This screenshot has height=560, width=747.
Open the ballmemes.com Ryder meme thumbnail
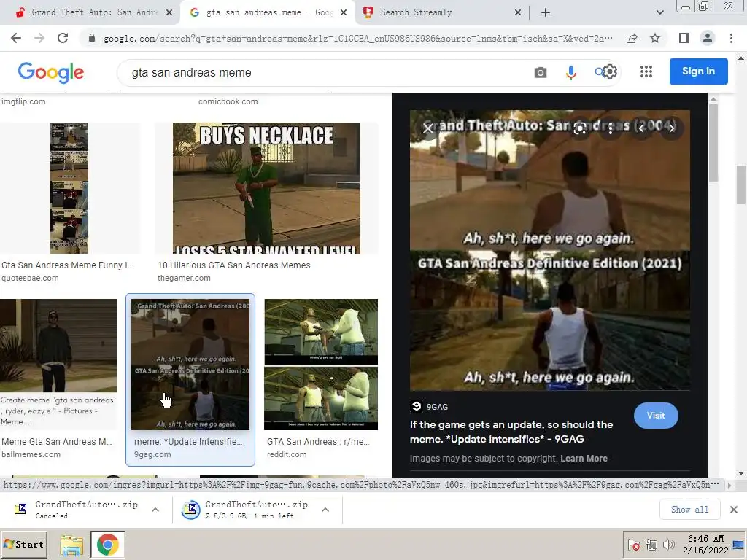pos(58,365)
